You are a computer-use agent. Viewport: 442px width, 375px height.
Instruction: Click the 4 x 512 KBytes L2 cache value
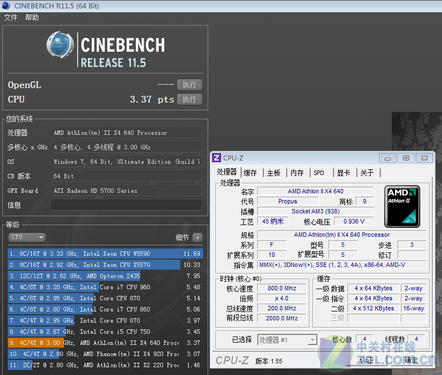373,308
